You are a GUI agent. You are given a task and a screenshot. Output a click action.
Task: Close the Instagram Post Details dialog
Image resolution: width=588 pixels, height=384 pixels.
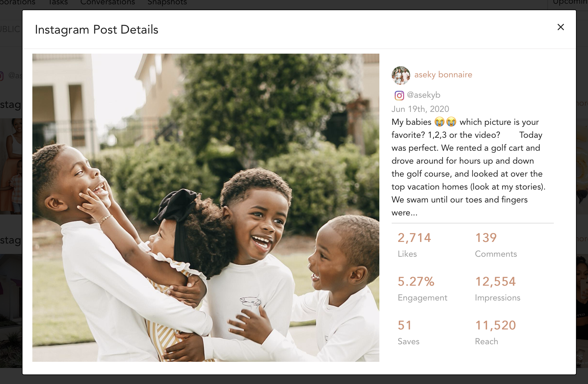(561, 27)
